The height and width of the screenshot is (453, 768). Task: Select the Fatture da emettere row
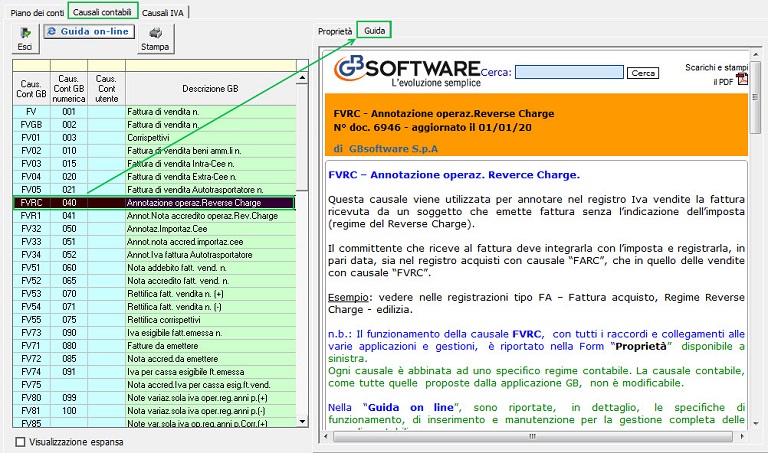154,346
